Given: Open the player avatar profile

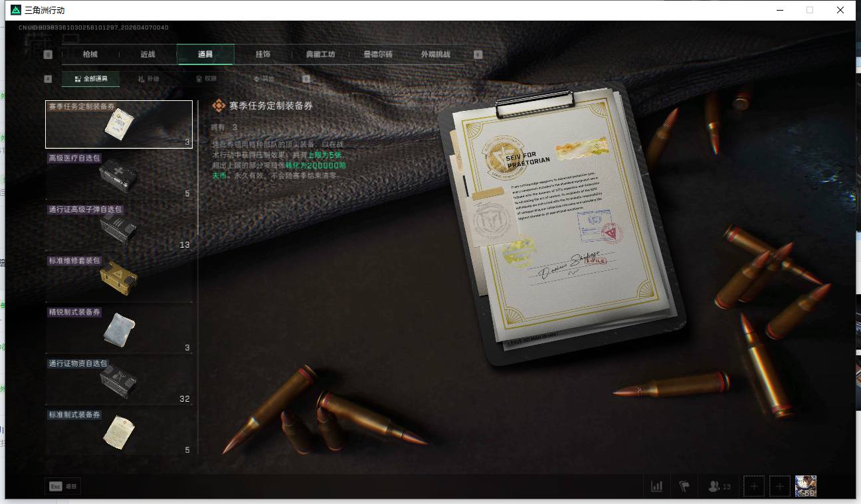Looking at the screenshot, I should click(x=806, y=486).
